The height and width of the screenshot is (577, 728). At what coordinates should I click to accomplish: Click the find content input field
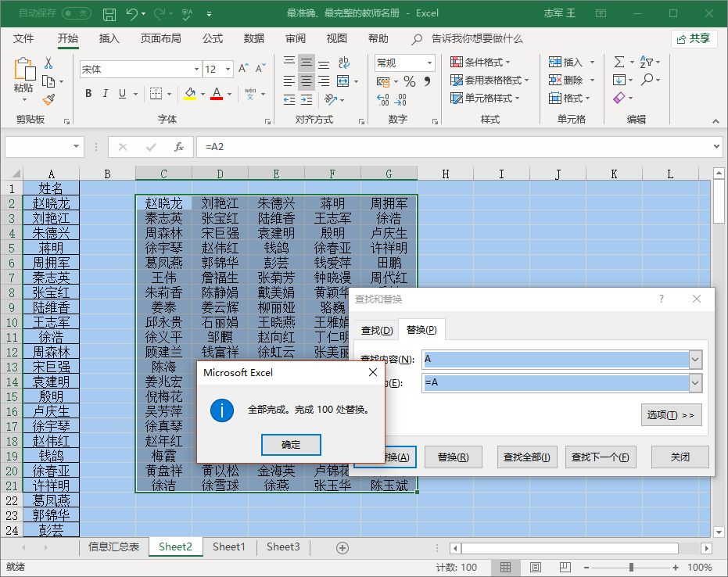556,360
